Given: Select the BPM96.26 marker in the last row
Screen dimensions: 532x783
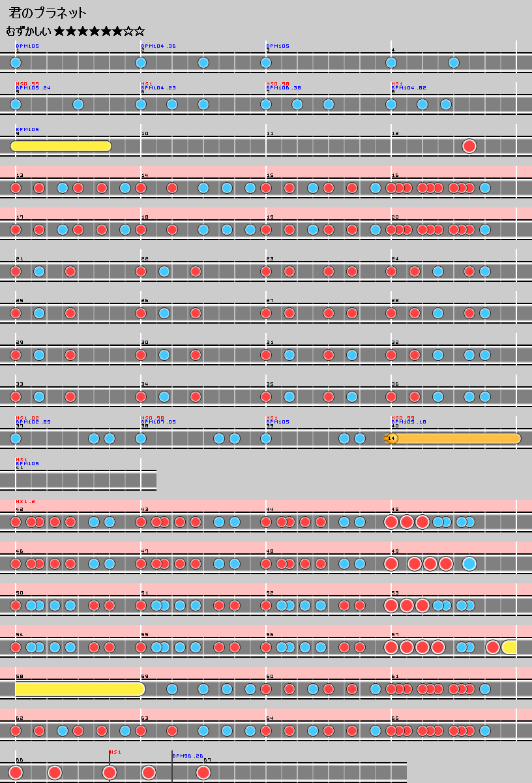Looking at the screenshot, I should 188,756.
